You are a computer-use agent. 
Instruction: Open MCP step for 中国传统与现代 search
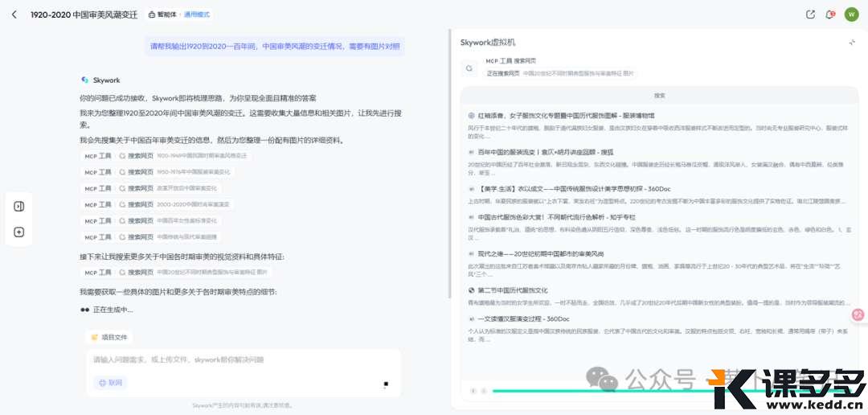pyautogui.click(x=151, y=237)
